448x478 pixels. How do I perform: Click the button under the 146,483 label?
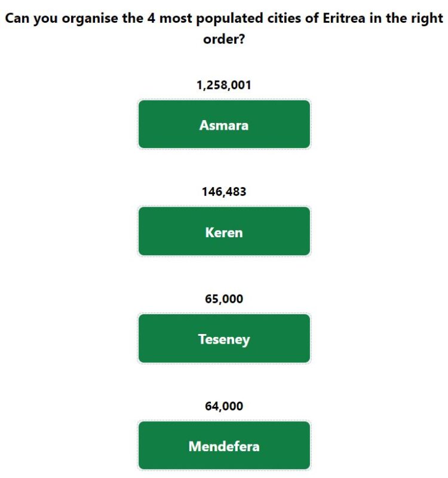tap(224, 231)
